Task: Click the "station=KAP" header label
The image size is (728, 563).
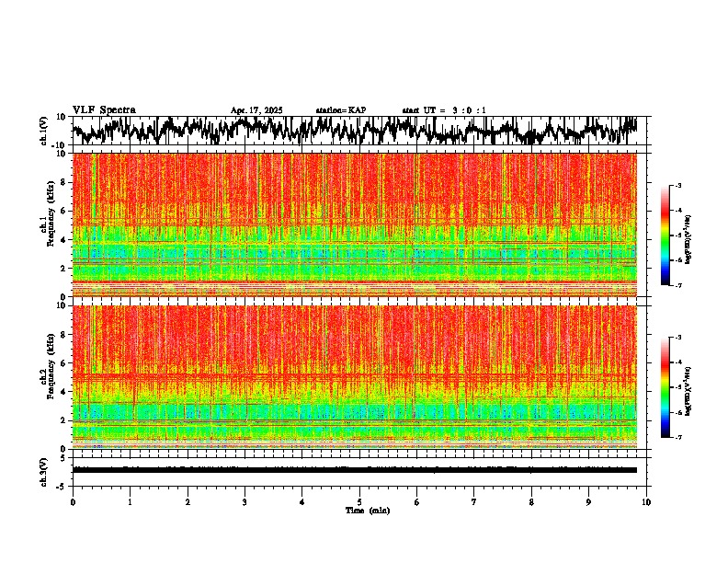Action: coord(341,110)
